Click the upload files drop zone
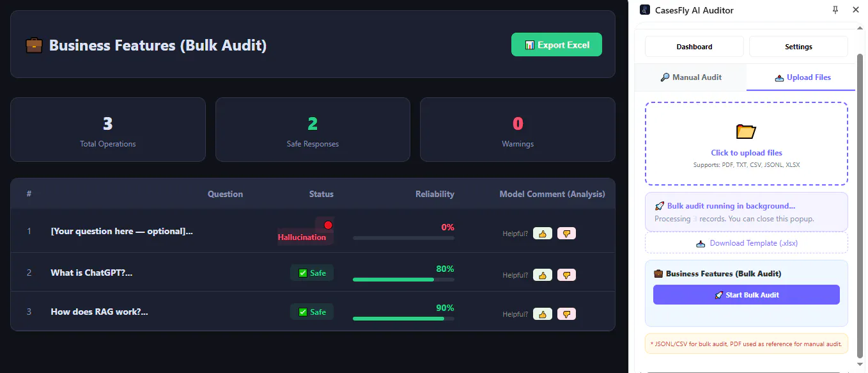The width and height of the screenshot is (868, 373). (x=747, y=144)
